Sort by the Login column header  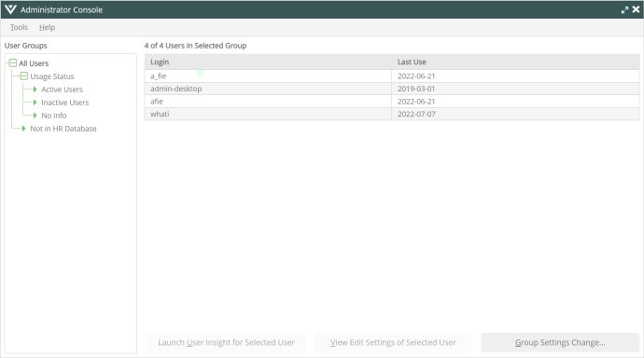268,62
